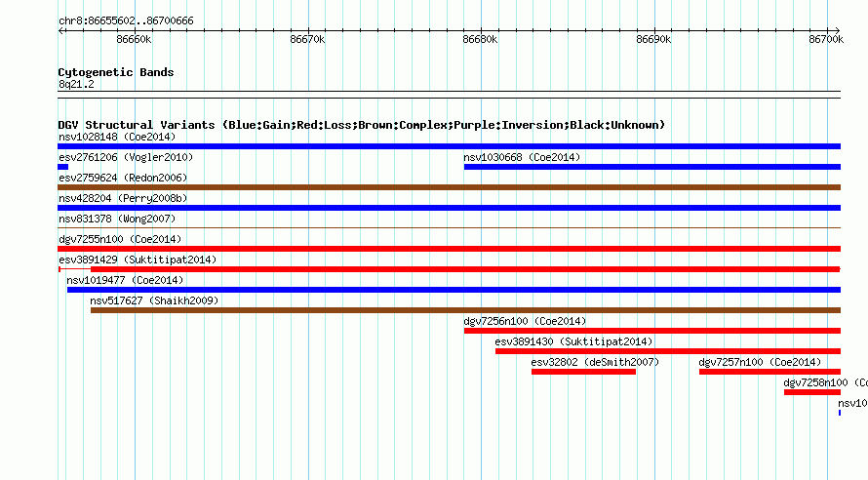Image resolution: width=868 pixels, height=480 pixels.
Task: Click the dgv7257n100 (Coe2014) red bar
Action: coord(770,372)
